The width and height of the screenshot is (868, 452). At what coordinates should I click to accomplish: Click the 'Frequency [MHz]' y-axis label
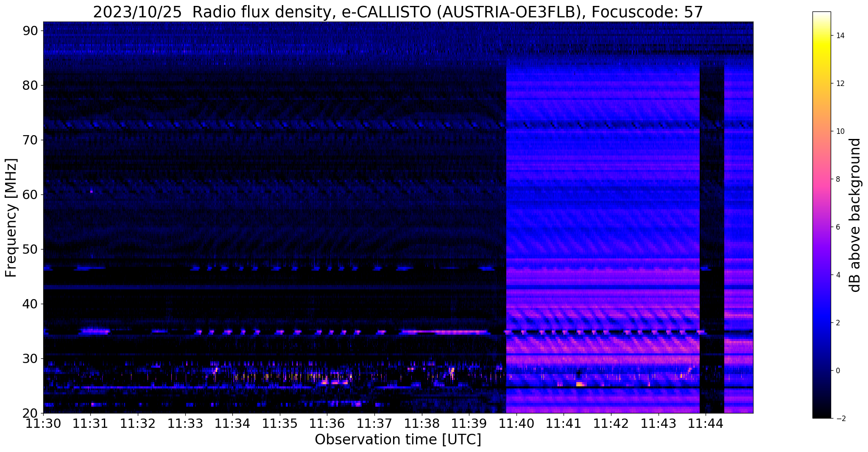click(11, 218)
